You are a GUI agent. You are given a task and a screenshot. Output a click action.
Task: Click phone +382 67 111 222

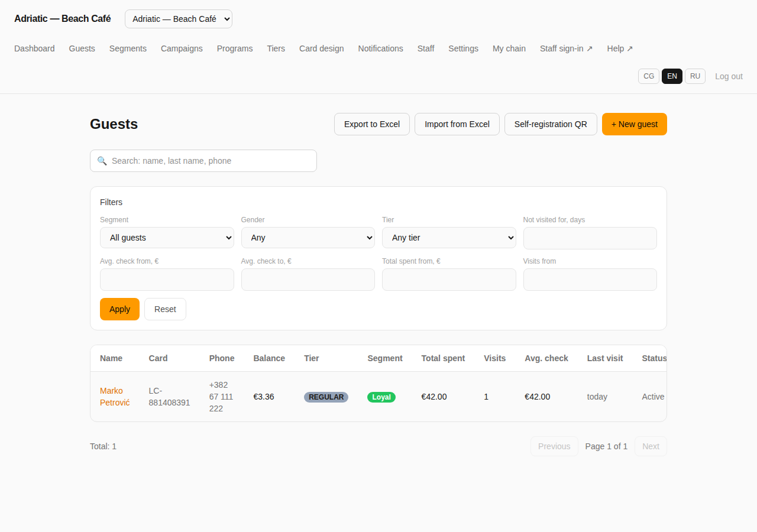(x=221, y=397)
